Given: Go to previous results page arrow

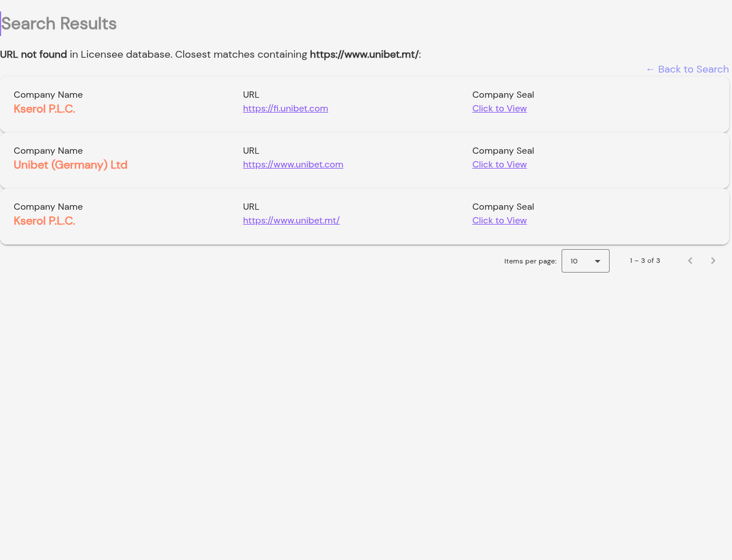Looking at the screenshot, I should coord(690,261).
